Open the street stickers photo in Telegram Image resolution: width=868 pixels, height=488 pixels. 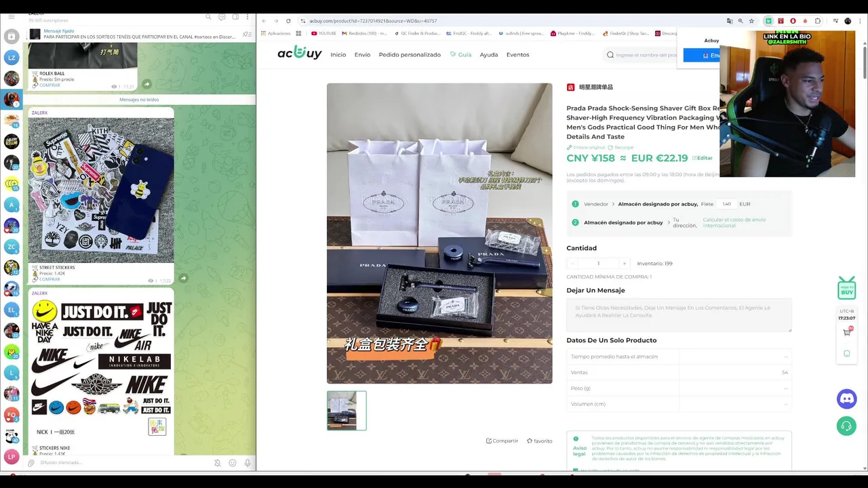pyautogui.click(x=101, y=190)
